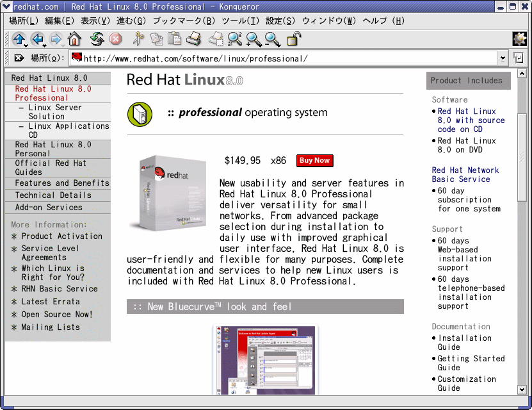Screen dimensions: 532x410
Task: Open the window menu icon in title bar
Action: click(6, 6)
